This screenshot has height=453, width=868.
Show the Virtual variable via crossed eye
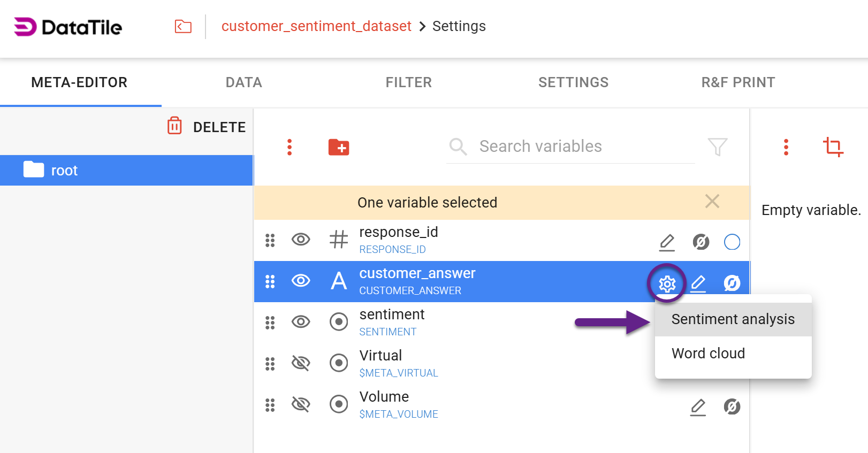pos(301,363)
